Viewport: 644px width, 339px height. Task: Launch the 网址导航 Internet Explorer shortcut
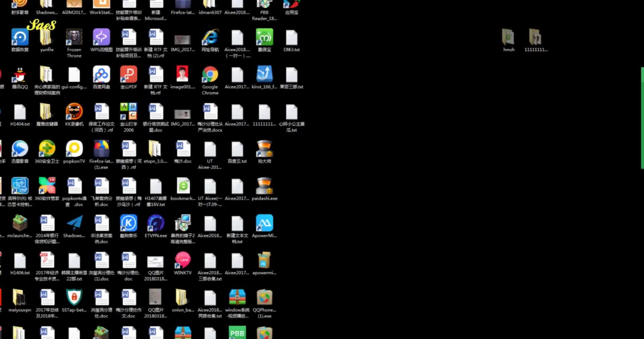coord(210,38)
